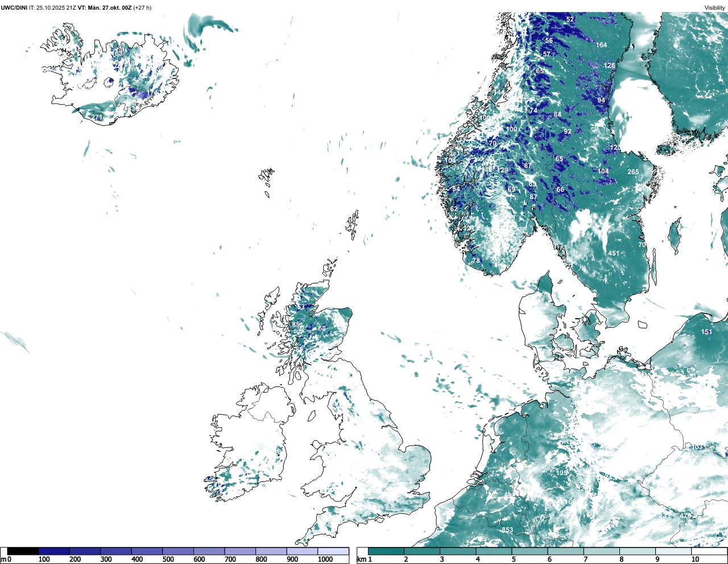
Task: Click visibility value '451' on the map
Action: 614,254
